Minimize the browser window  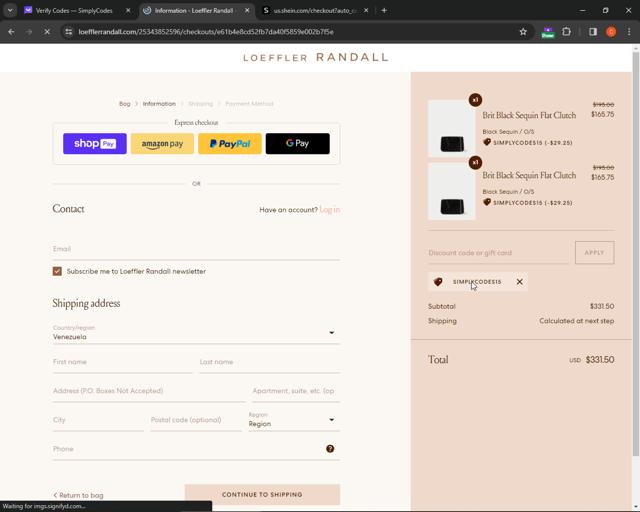tap(582, 11)
